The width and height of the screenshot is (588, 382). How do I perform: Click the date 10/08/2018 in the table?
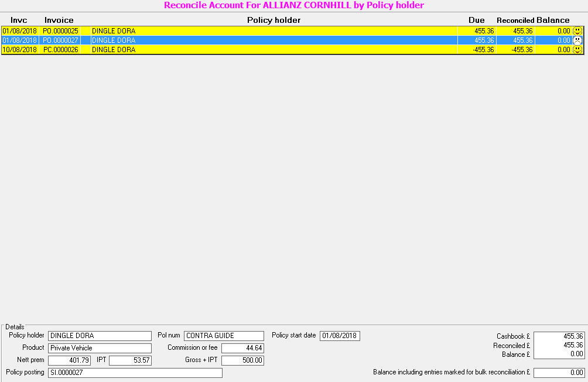[20, 50]
